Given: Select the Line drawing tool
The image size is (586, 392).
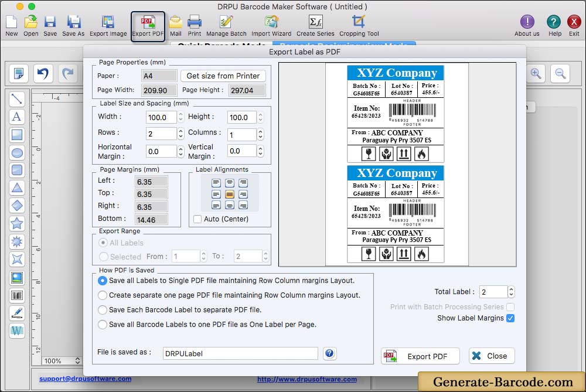Looking at the screenshot, I should pos(17,99).
